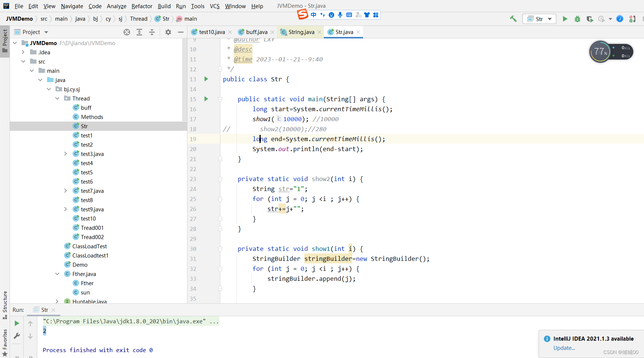Click the Thread breadcrumb in navigation bar

[139, 19]
